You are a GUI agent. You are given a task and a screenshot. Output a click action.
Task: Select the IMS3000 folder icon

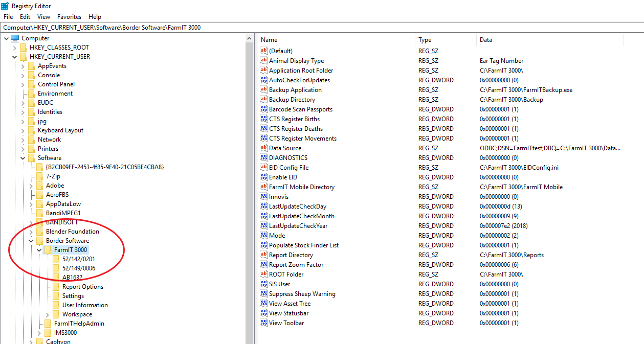coord(48,333)
